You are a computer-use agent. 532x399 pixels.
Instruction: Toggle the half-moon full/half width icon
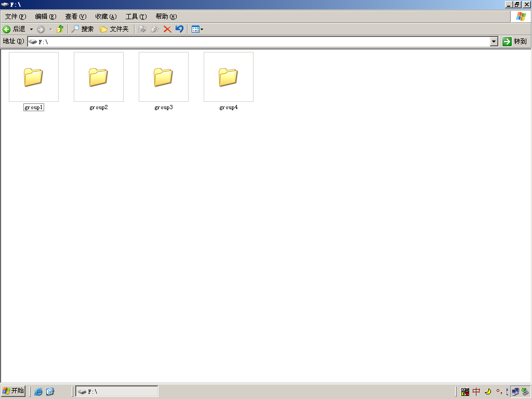(x=488, y=392)
